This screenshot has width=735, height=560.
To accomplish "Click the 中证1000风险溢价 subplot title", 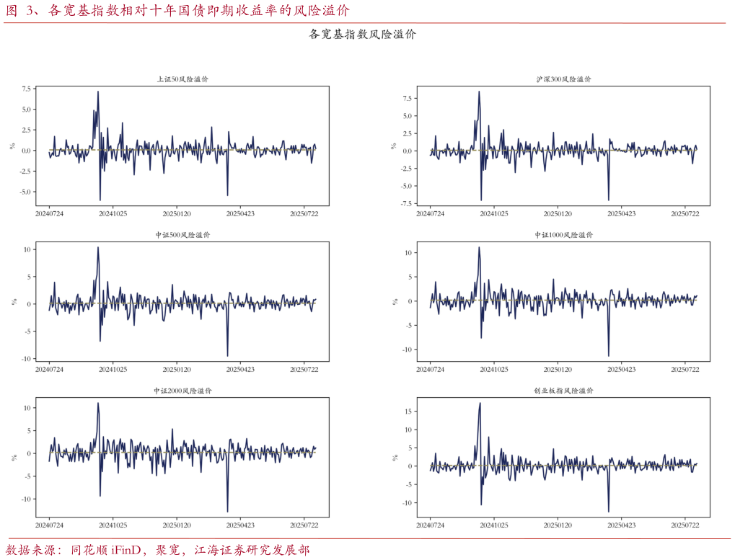I will (x=563, y=235).
